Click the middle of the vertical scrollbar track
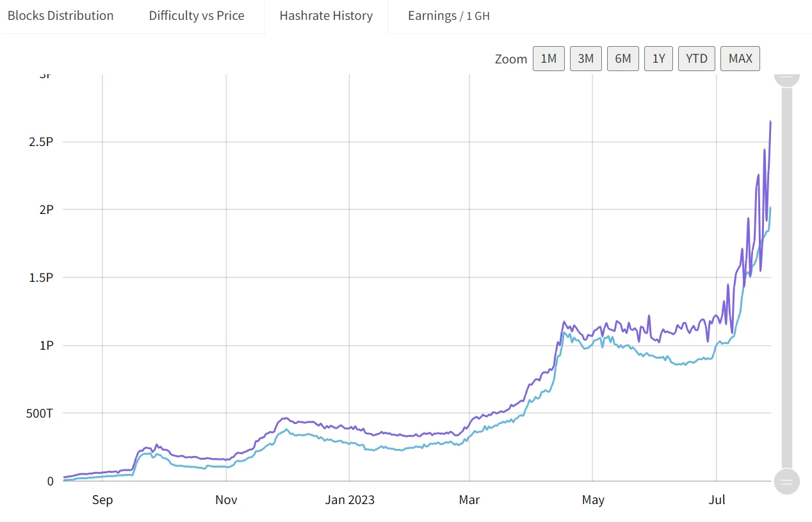812x522 pixels. click(787, 279)
